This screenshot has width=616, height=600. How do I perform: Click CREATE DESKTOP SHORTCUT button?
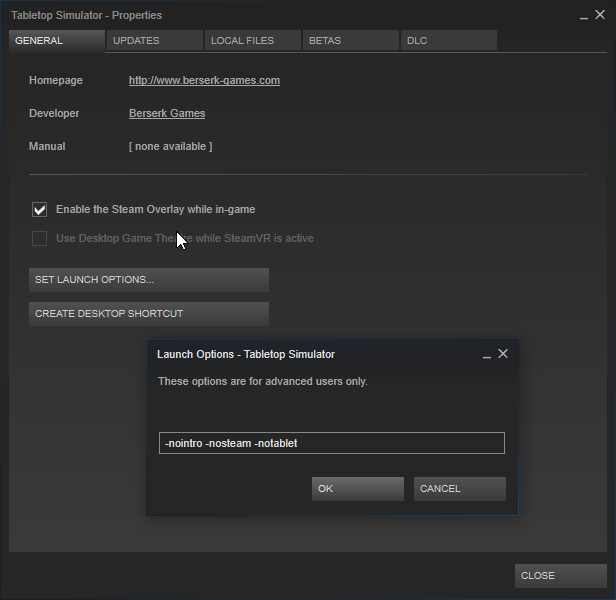pos(149,314)
